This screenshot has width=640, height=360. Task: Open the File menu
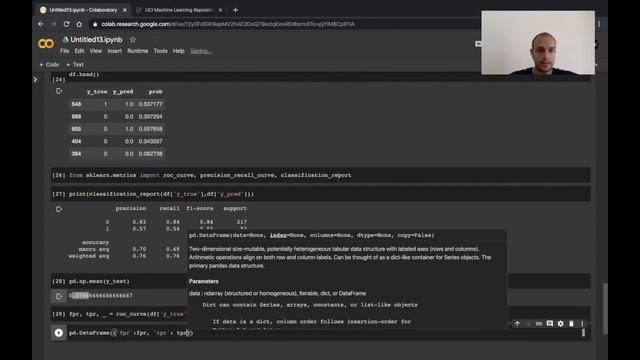64,51
